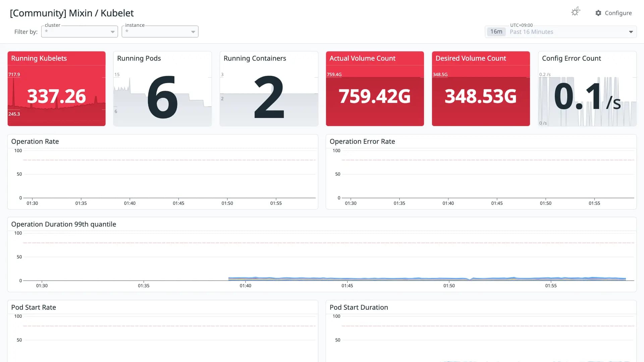Open the Past 16 Minutes time range dropdown
Screen dimensions: 644x362
(x=560, y=32)
